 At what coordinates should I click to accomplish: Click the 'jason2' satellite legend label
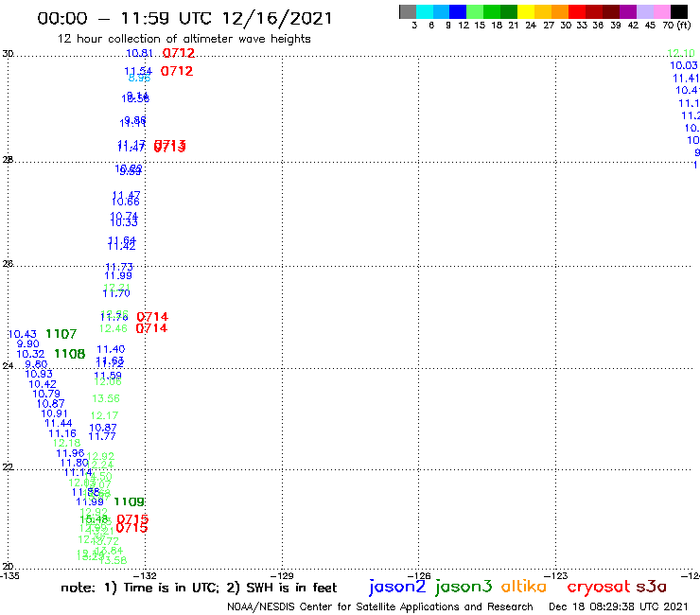click(x=397, y=587)
